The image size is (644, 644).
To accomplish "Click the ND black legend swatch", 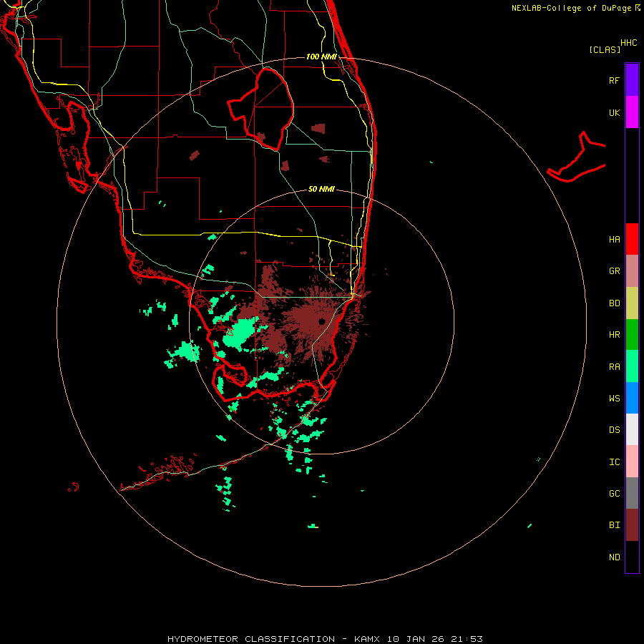I will click(632, 557).
